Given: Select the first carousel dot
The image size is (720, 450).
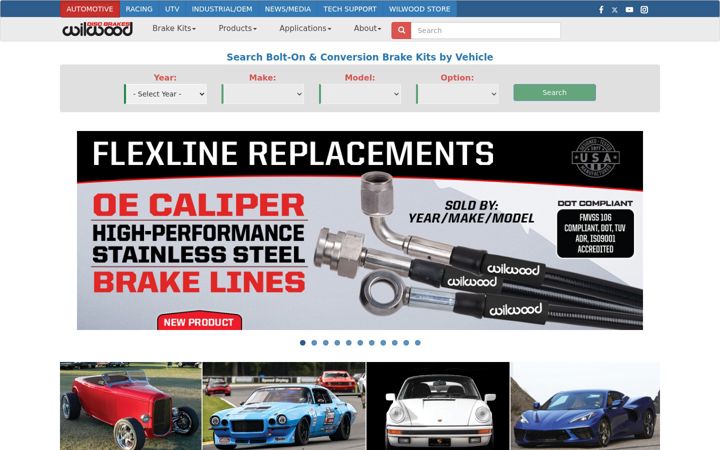Looking at the screenshot, I should pyautogui.click(x=303, y=343).
